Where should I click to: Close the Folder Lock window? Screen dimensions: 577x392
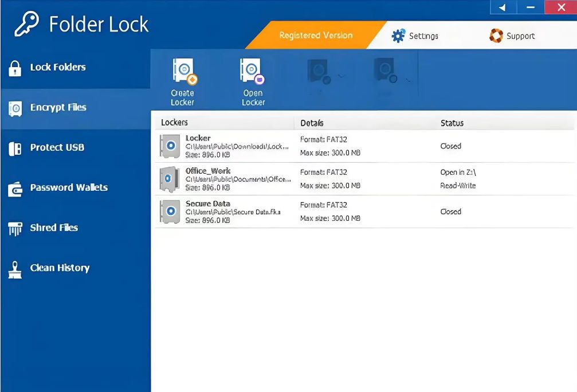click(561, 7)
